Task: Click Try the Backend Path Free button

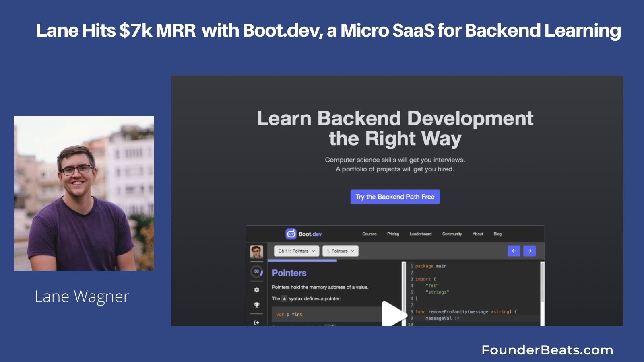Action: pyautogui.click(x=395, y=197)
